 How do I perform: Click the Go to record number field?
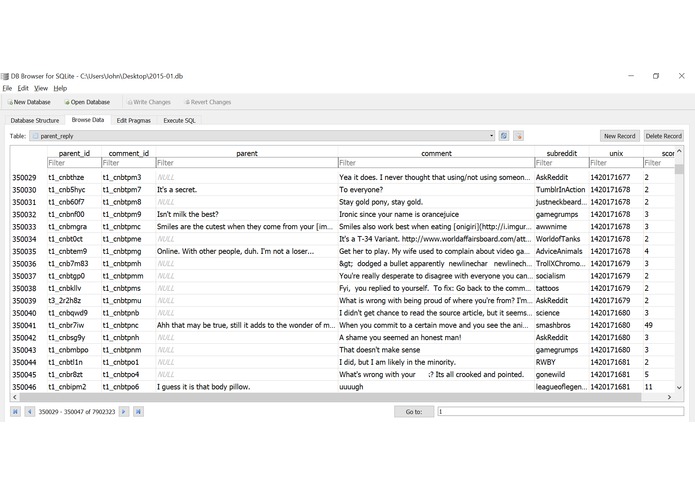pyautogui.click(x=561, y=412)
